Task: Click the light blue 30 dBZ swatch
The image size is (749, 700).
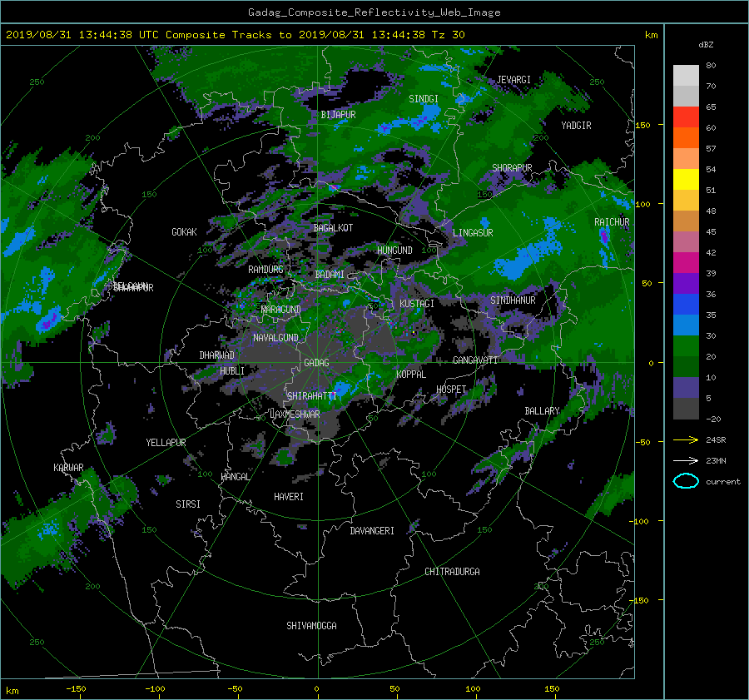Action: 686,325
